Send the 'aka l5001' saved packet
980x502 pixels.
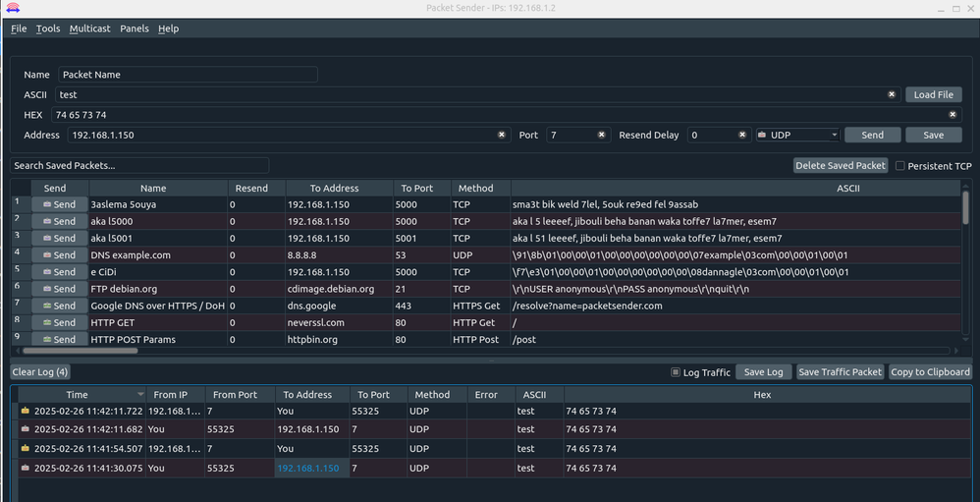coord(60,238)
